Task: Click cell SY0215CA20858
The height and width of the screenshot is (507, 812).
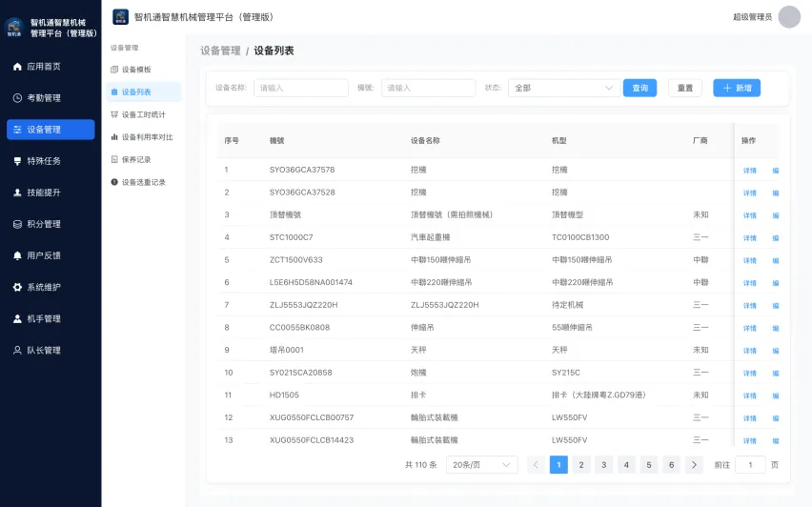Action: (x=300, y=373)
